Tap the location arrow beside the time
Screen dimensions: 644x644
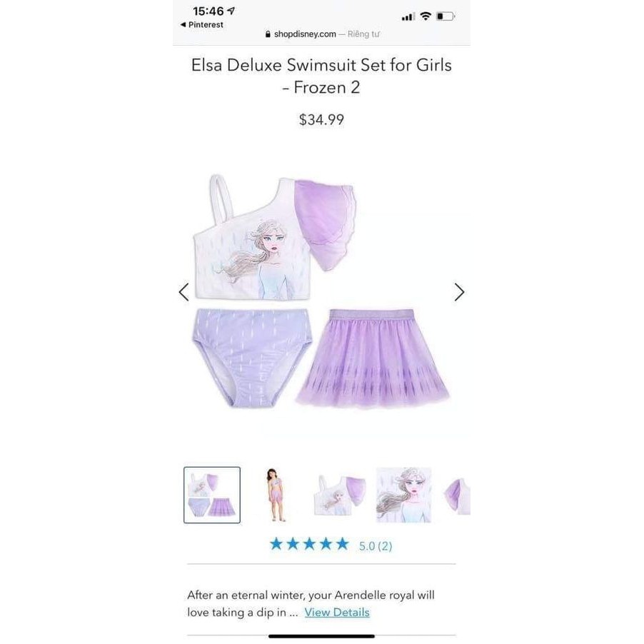231,11
